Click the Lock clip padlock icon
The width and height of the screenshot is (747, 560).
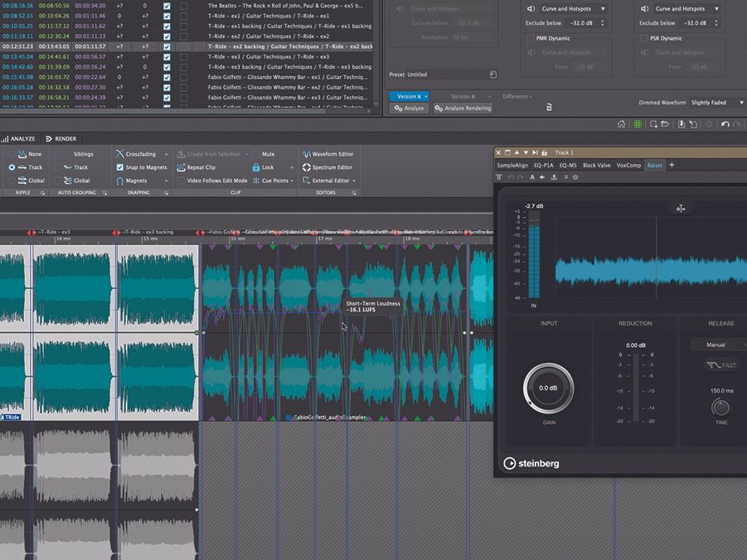coord(256,167)
